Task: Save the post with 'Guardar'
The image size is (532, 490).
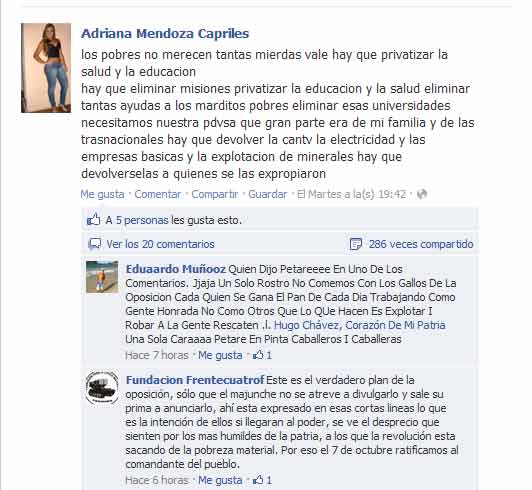Action: 268,194
